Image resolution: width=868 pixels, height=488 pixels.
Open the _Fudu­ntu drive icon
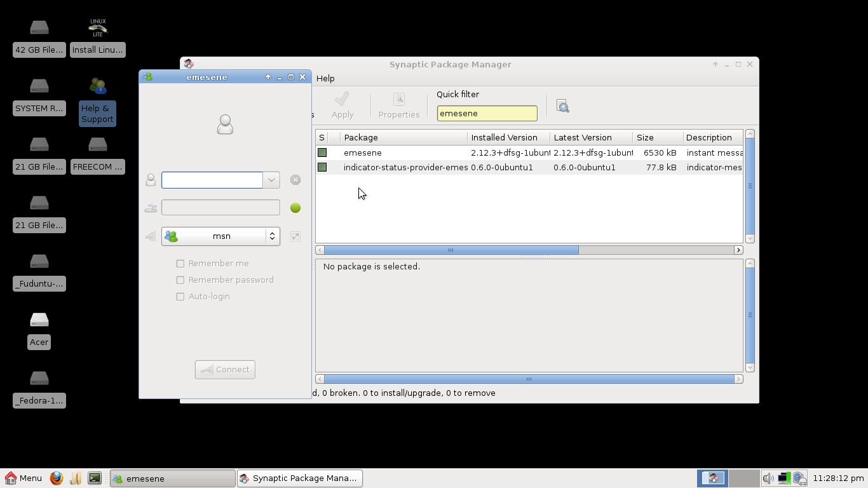(39, 272)
